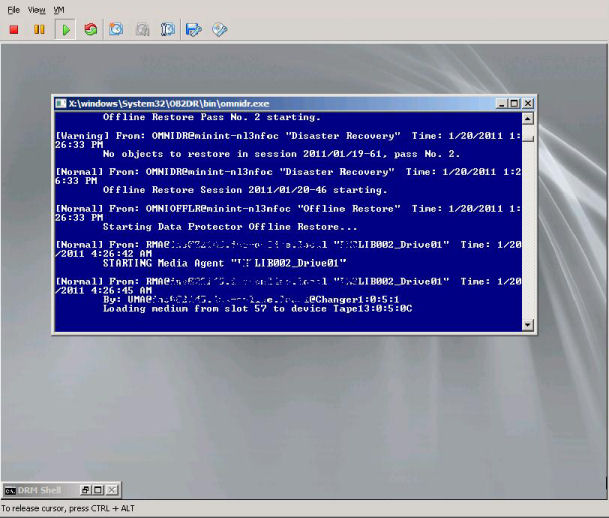Click 'Starting Data Protector Offline Restore...' line
This screenshot has height=518, width=609.
pos(230,226)
